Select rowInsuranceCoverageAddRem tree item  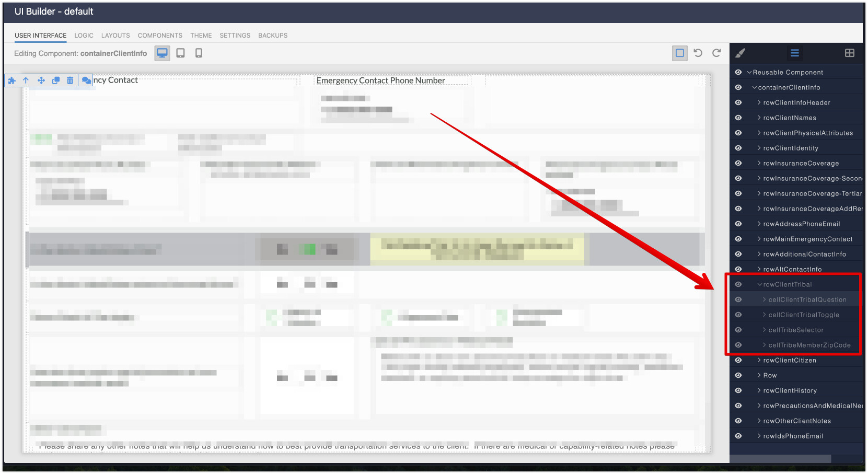click(812, 209)
